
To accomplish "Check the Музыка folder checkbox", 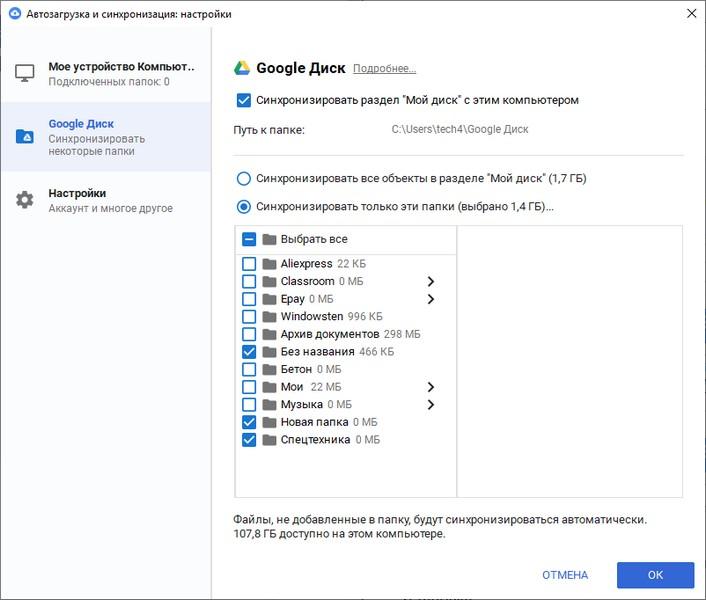I will (249, 404).
